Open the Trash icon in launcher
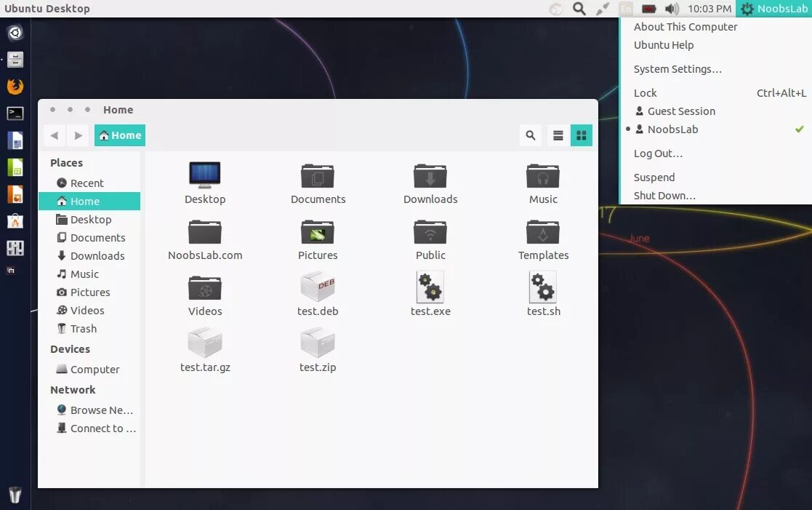 (x=15, y=495)
